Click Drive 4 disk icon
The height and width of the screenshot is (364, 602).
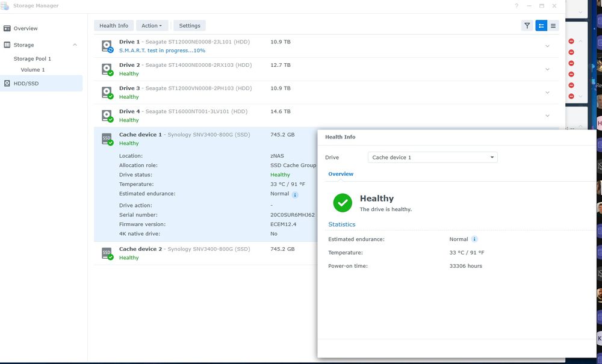[107, 116]
